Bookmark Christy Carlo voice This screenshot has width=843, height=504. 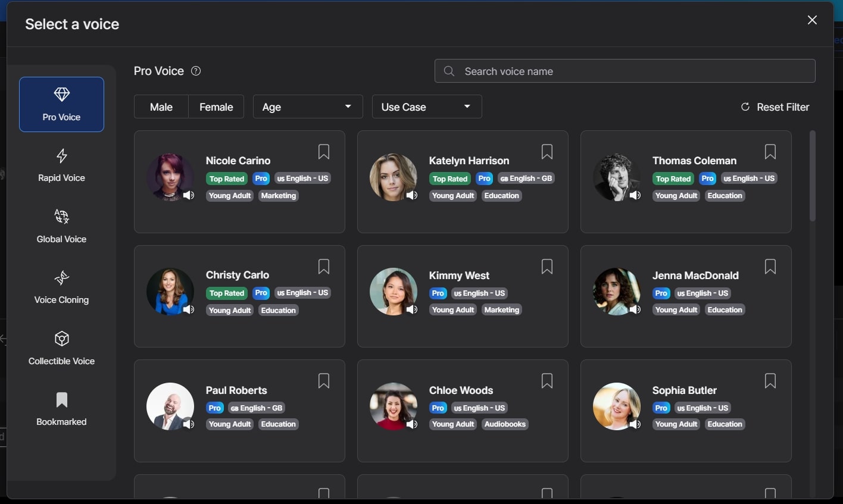tap(324, 266)
